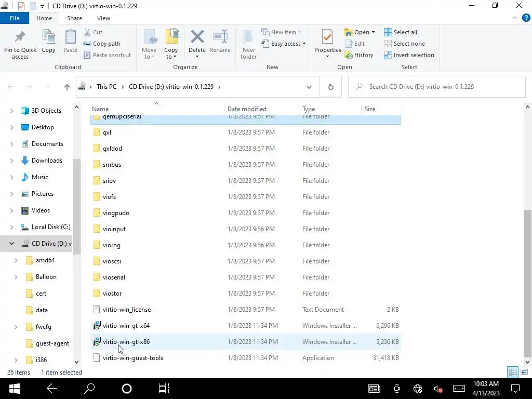Select virtio-win-guest-tools application

tap(246, 358)
